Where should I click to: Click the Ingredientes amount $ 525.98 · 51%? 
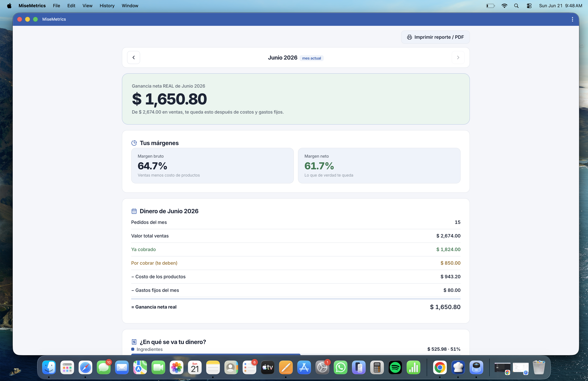(x=444, y=349)
